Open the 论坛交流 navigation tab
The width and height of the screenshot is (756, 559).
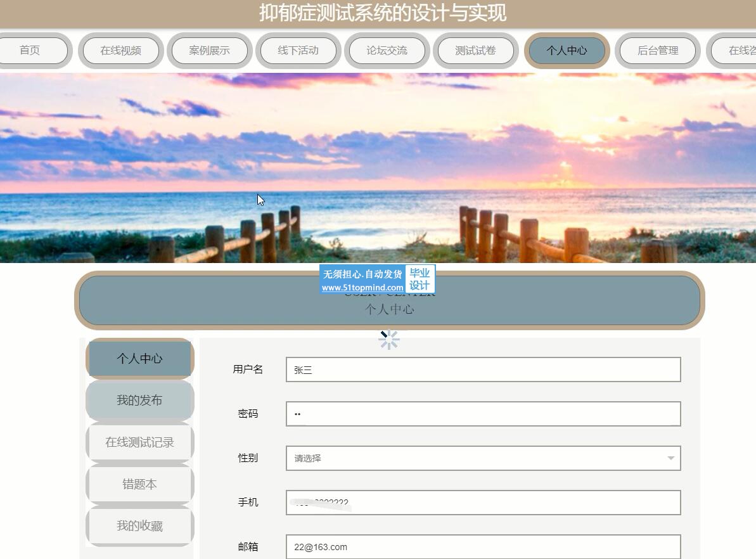[387, 51]
